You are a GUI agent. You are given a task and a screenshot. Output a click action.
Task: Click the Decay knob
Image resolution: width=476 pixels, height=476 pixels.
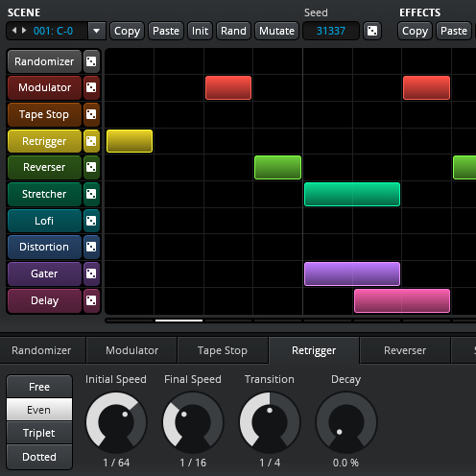[x=346, y=422]
